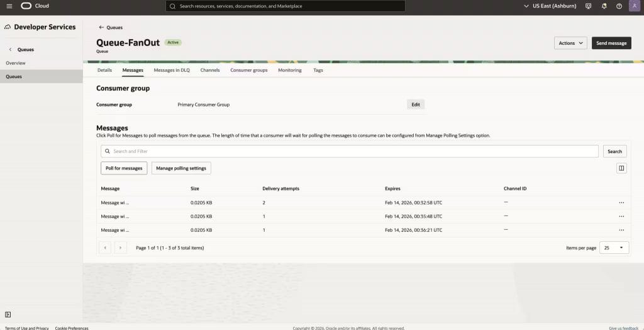This screenshot has width=644, height=330.
Task: Switch to the Channels tab
Action: (x=210, y=71)
